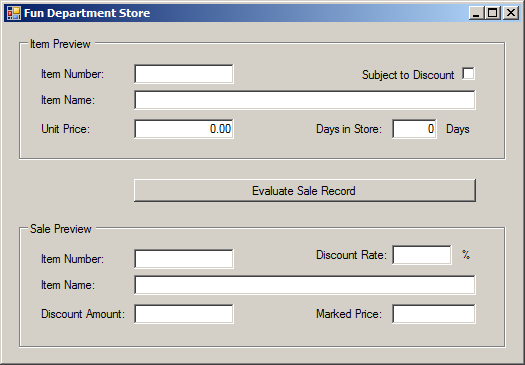This screenshot has height=365, width=525.
Task: Click the Unit Price: label
Action: tap(66, 129)
